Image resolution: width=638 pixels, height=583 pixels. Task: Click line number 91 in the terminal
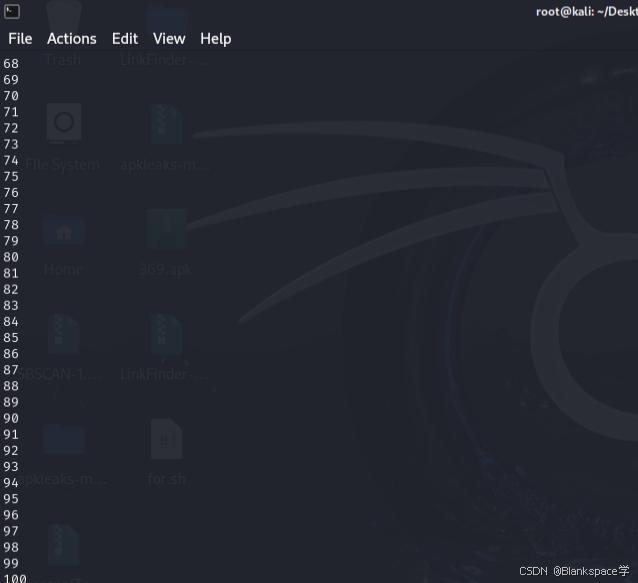coord(11,435)
